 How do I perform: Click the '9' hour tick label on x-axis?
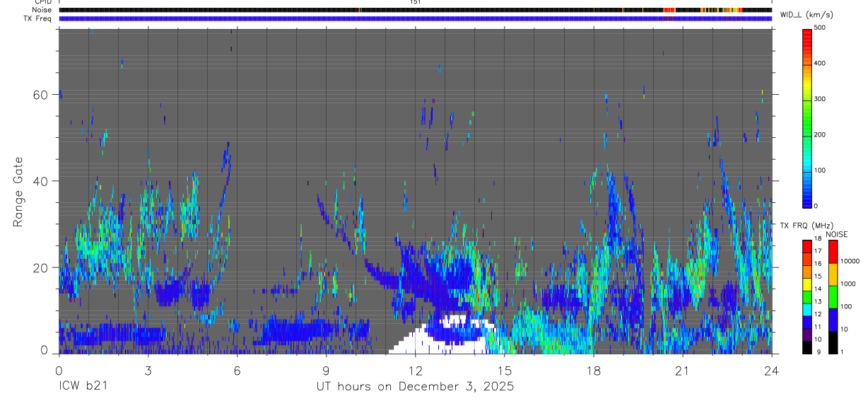click(x=326, y=370)
